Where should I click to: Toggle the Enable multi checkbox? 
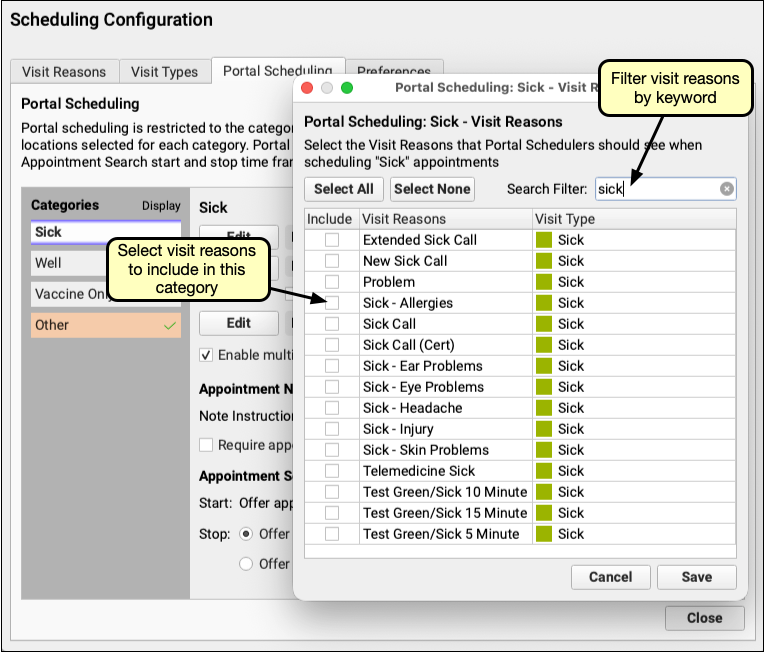(206, 355)
